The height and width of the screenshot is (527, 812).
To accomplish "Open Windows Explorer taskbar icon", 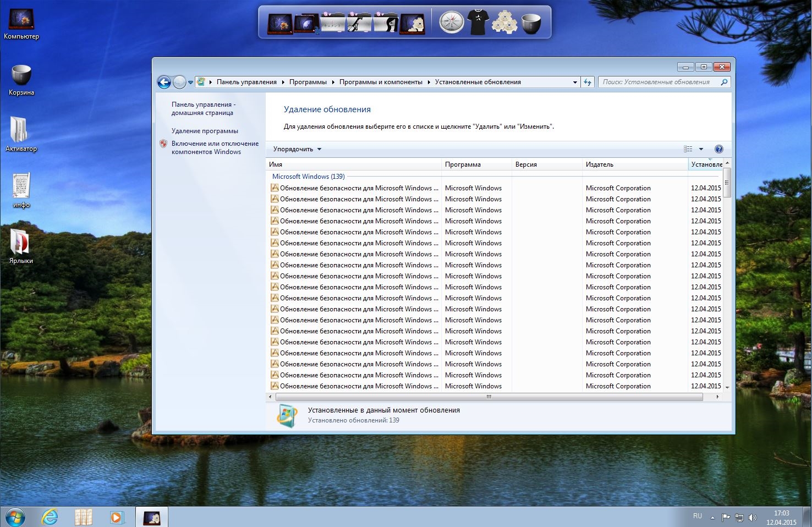I will click(83, 517).
